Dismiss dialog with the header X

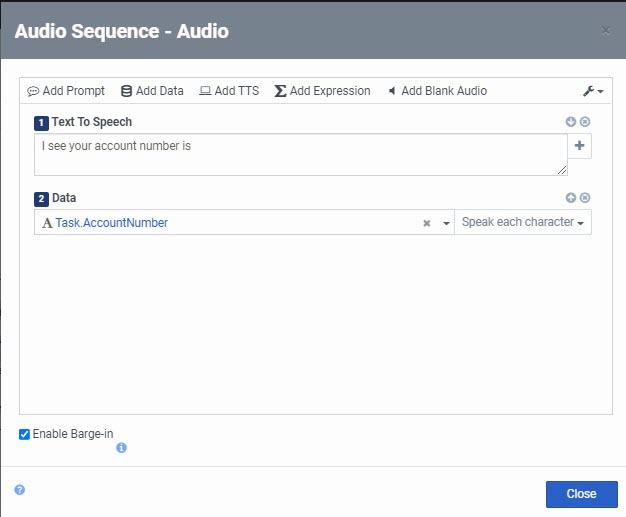click(605, 31)
